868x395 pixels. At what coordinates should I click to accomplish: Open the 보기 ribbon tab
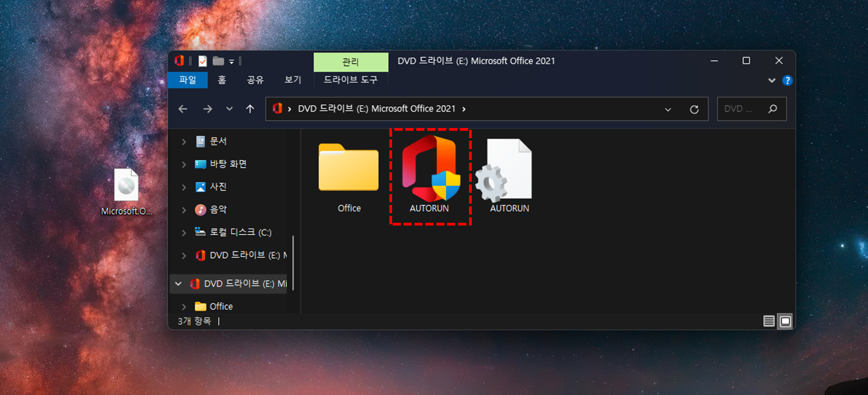pos(293,80)
